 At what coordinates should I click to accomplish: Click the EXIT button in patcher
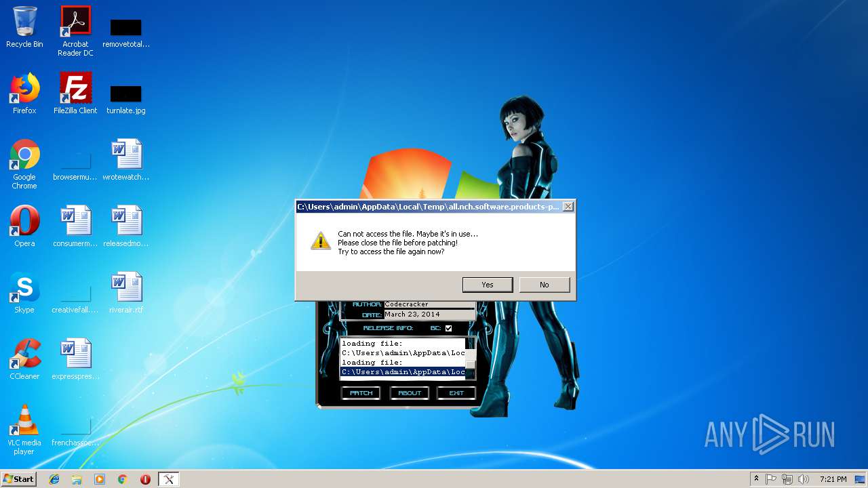456,393
